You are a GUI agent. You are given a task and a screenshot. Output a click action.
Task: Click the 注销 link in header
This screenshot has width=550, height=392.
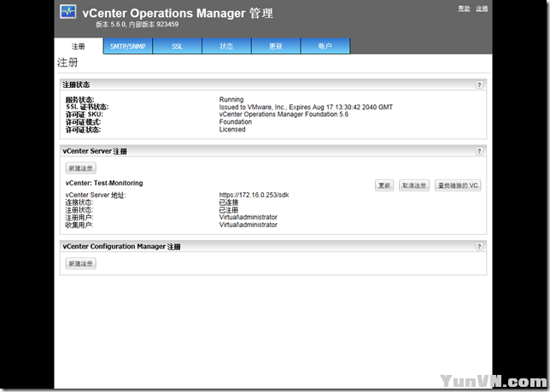coord(482,9)
